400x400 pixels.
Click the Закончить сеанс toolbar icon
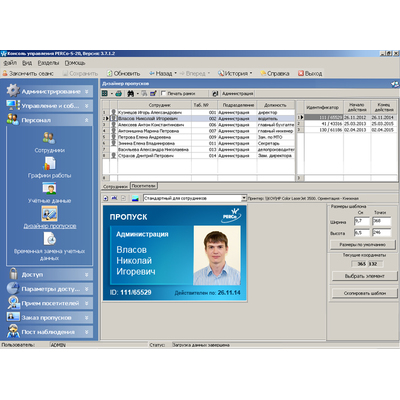tap(5, 73)
